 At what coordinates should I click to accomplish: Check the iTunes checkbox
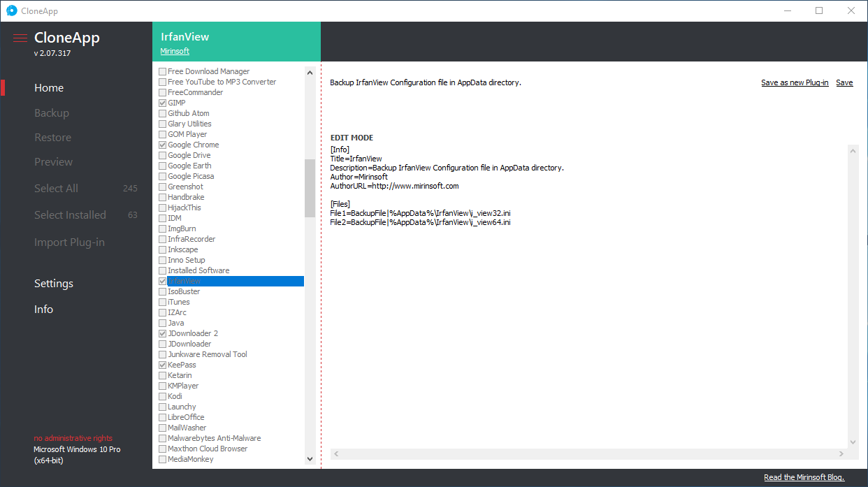pyautogui.click(x=162, y=302)
